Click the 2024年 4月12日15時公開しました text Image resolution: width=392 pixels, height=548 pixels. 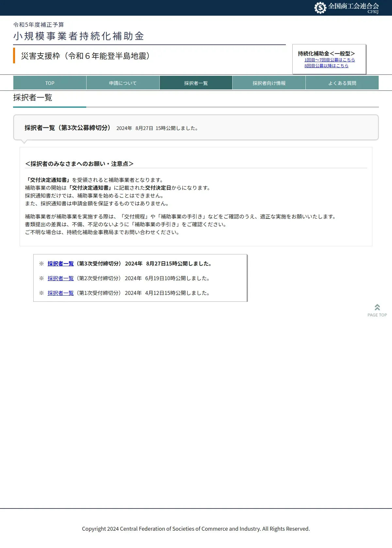167,293
